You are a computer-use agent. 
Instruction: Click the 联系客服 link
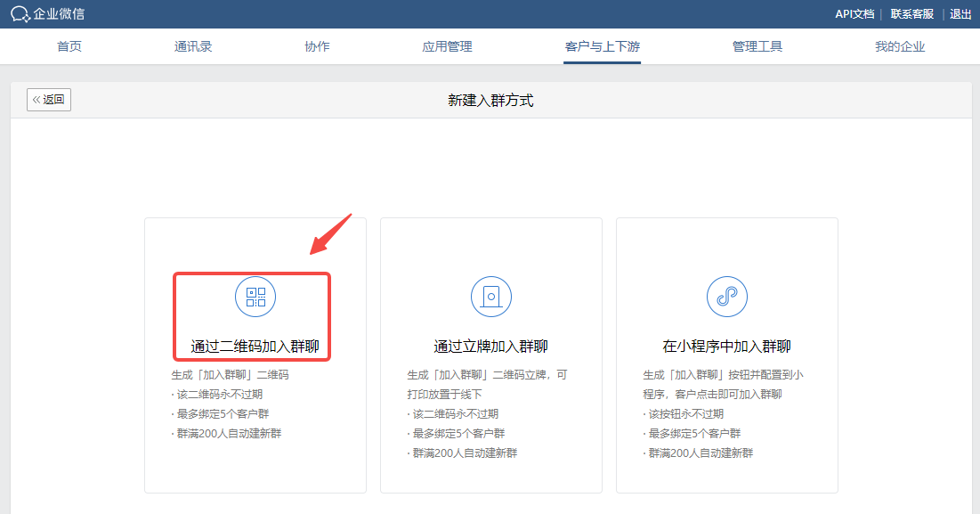[x=911, y=14]
